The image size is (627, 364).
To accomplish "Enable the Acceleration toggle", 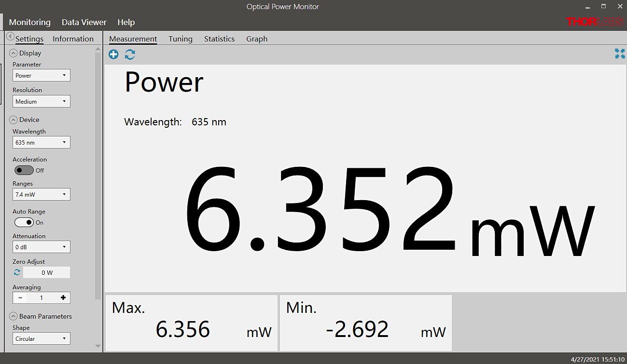I will [24, 170].
